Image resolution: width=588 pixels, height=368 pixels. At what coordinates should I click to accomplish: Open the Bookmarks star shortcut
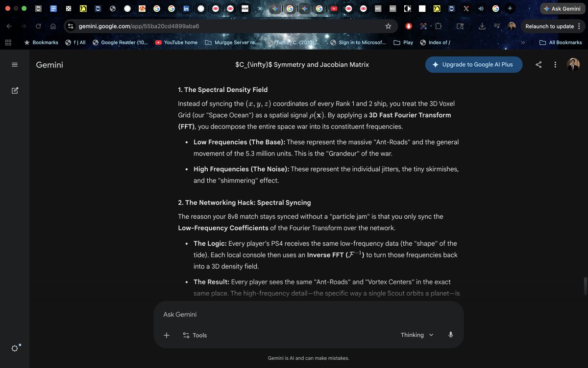coord(41,43)
